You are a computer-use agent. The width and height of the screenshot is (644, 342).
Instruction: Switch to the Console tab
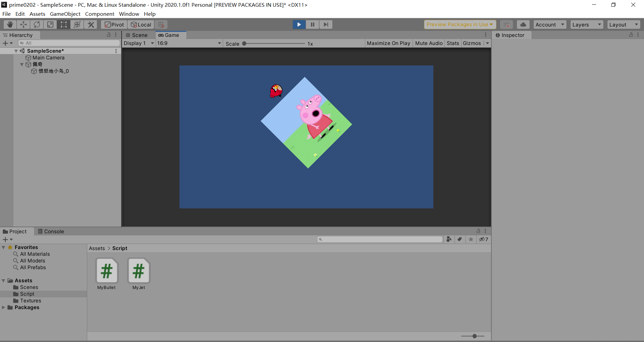click(51, 231)
